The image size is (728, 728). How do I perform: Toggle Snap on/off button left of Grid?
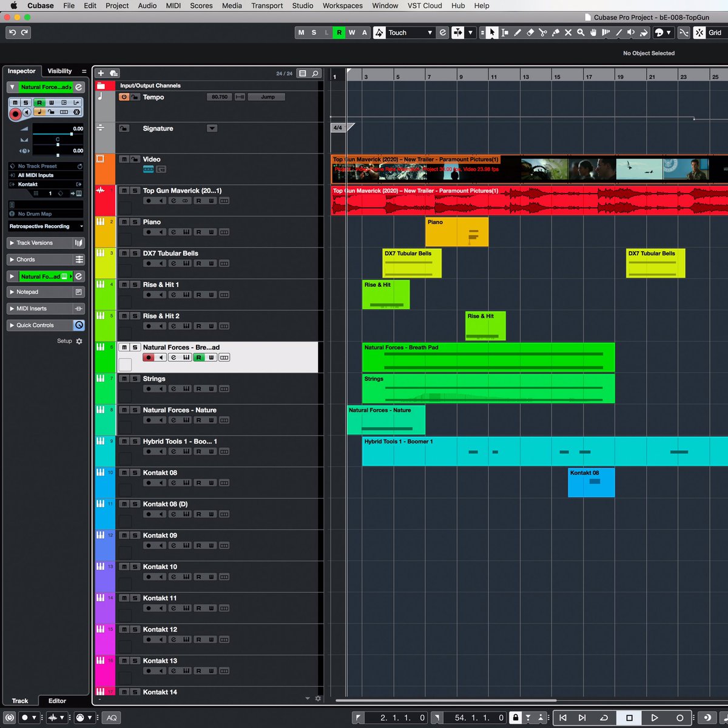(x=699, y=33)
